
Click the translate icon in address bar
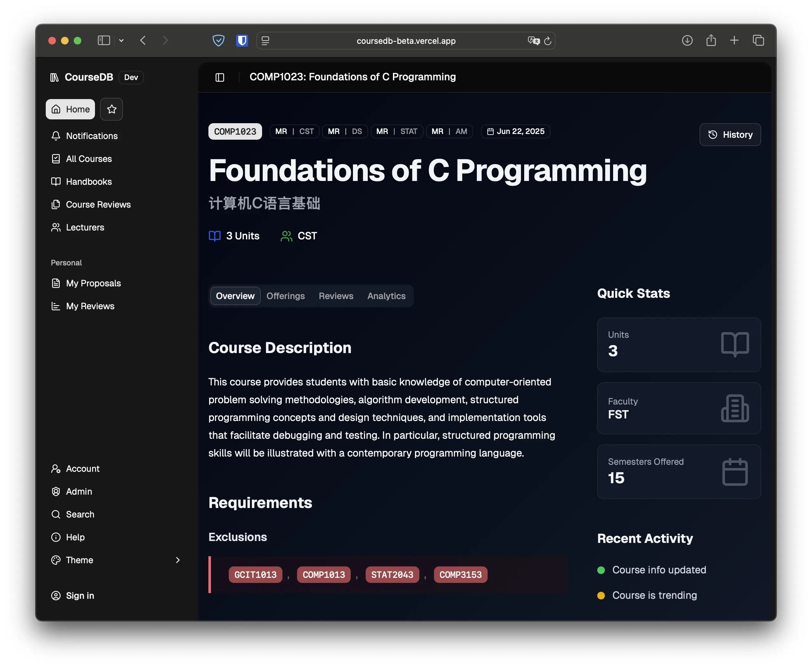(533, 40)
